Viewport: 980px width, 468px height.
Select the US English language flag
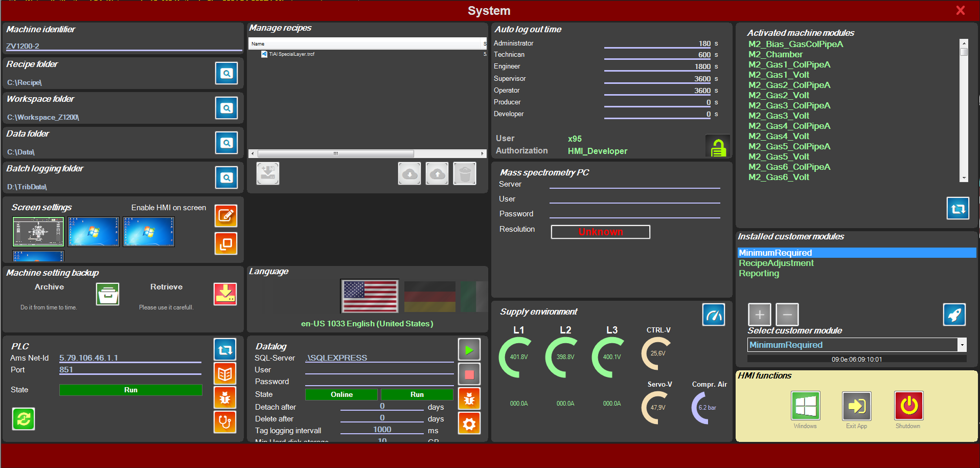[x=370, y=296]
